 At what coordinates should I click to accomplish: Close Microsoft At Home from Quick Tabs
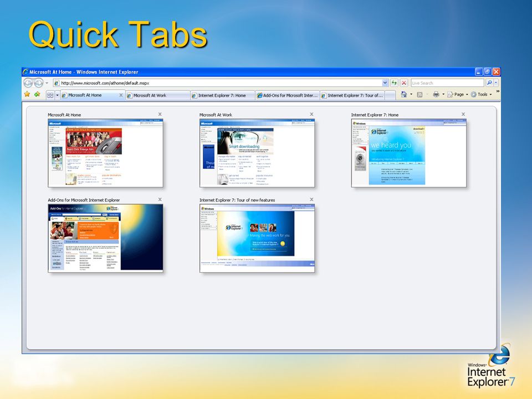tap(160, 114)
